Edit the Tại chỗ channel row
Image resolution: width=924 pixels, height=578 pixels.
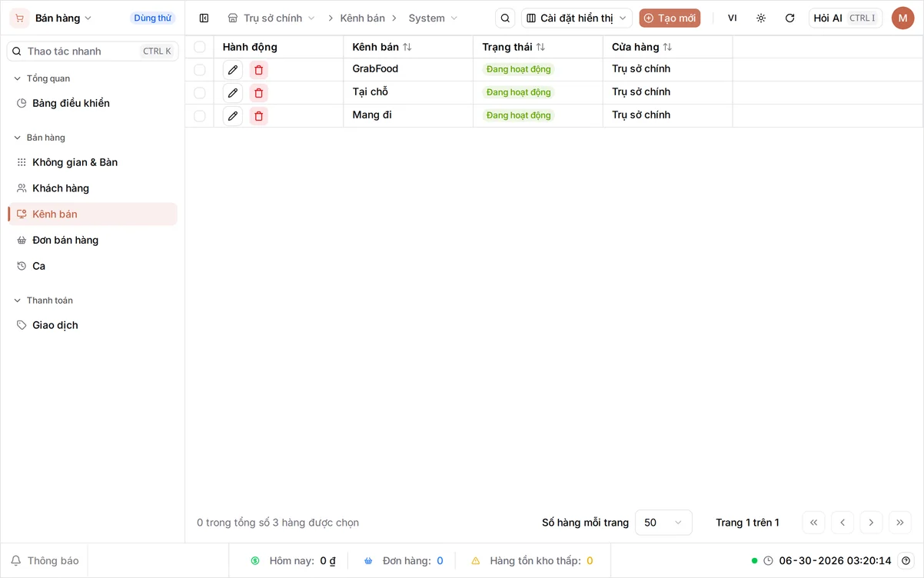(232, 93)
